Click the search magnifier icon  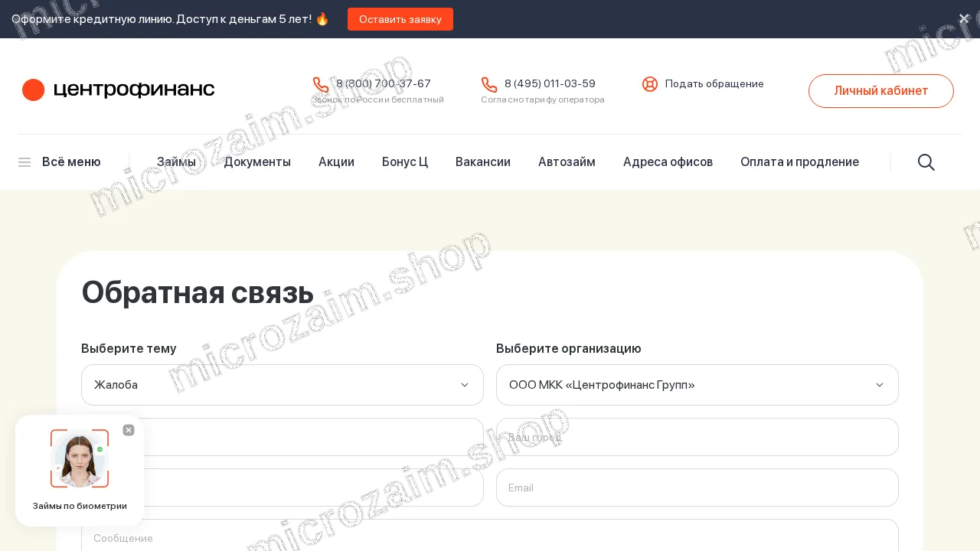pyautogui.click(x=926, y=162)
